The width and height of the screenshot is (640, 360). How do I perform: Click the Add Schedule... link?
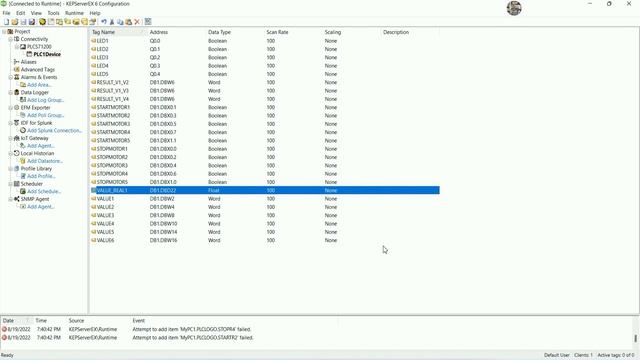44,191
